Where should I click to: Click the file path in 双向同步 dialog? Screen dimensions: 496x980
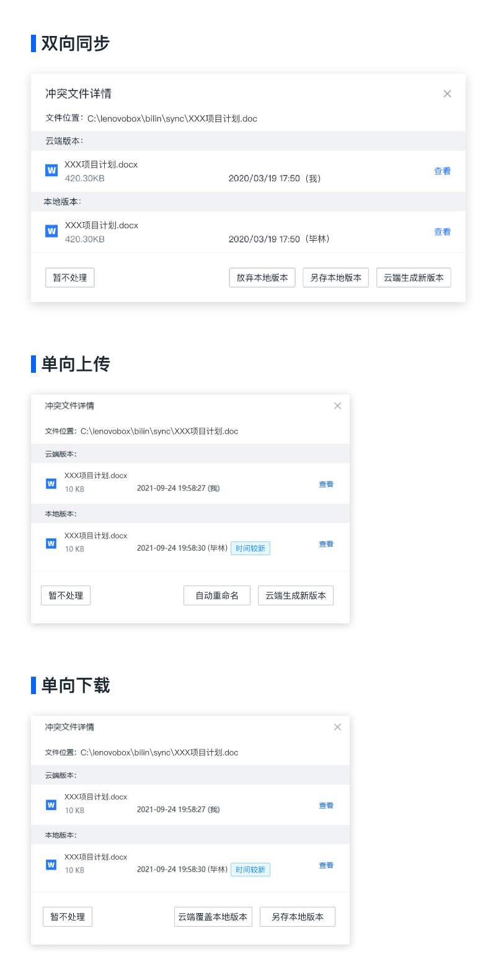pyautogui.click(x=172, y=118)
